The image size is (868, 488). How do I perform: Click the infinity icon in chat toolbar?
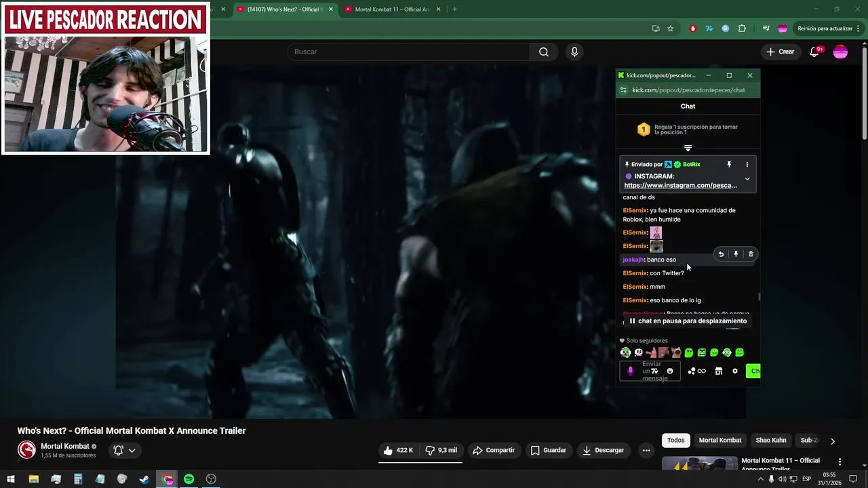tap(702, 371)
